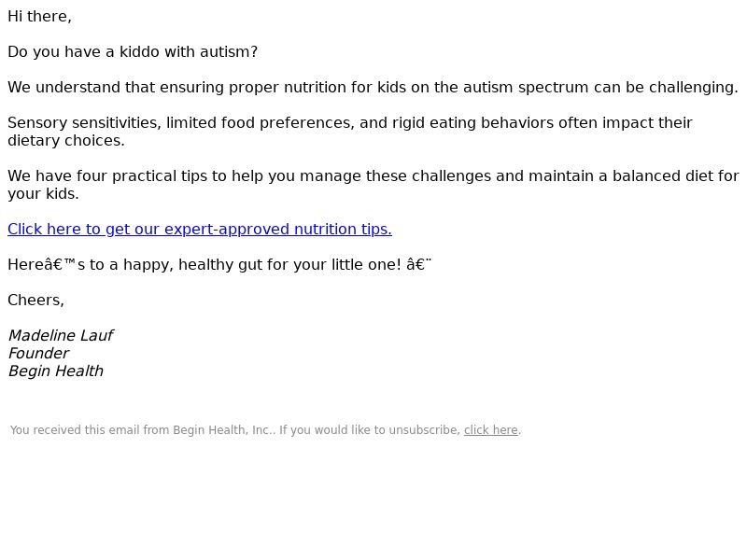Click the unsubscribe "click here" link
The image size is (747, 560).
491,430
